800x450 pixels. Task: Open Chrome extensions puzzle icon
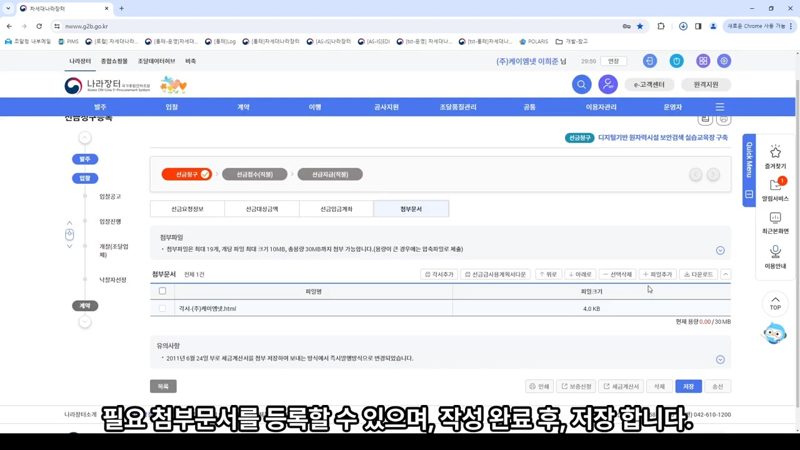point(661,26)
